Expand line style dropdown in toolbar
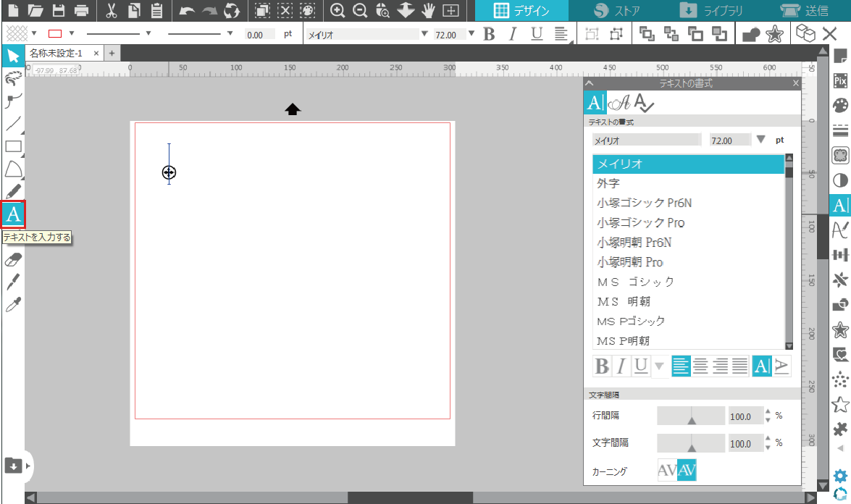The height and width of the screenshot is (504, 851). tap(148, 33)
